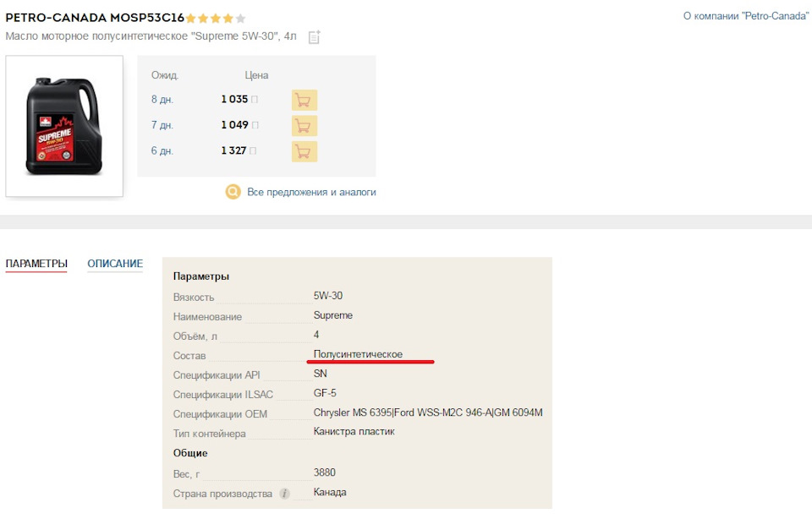Click the underlined Полусинтетическое value
This screenshot has height=519, width=812.
(358, 354)
